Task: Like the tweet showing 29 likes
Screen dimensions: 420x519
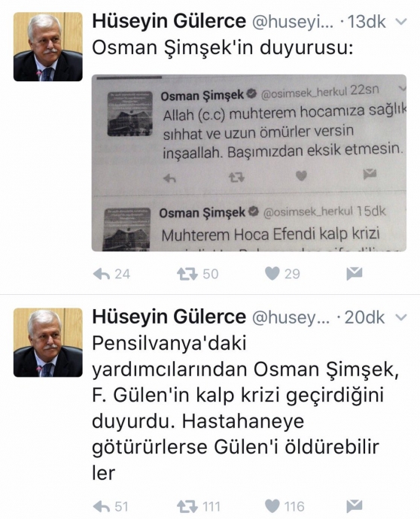Action: (272, 274)
